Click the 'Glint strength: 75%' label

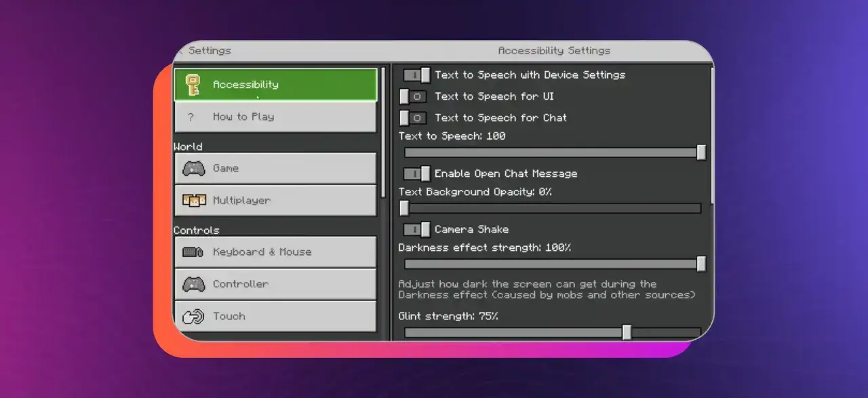(x=448, y=316)
